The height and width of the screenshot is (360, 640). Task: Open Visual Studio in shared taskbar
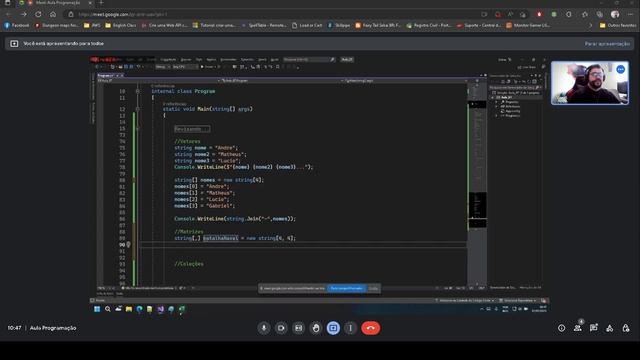161,309
